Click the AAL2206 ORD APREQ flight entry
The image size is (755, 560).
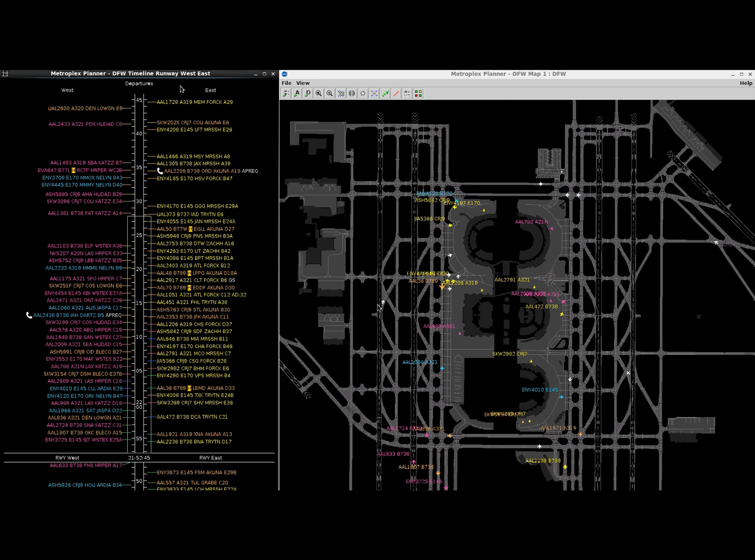[203, 171]
